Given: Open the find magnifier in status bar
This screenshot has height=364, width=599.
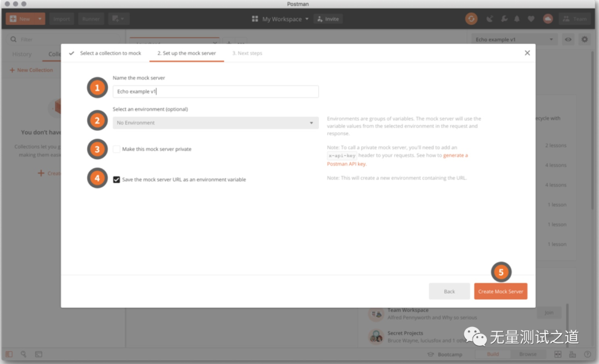Looking at the screenshot, I should [23, 354].
